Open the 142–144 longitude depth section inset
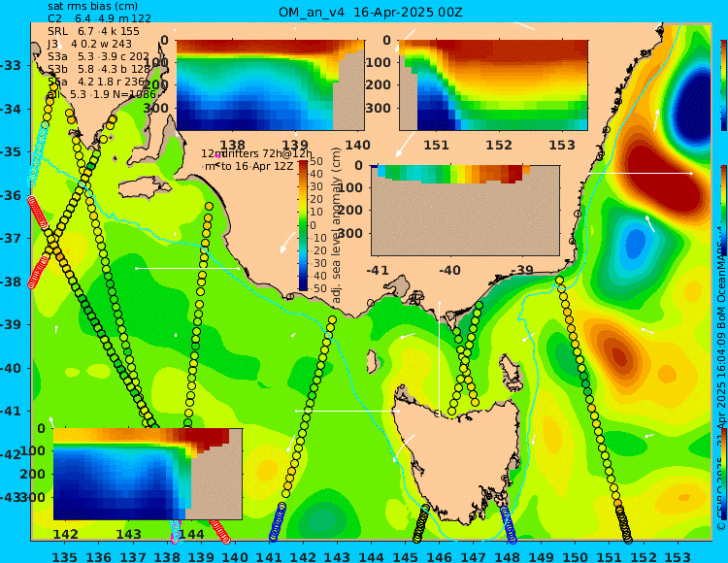 (x=148, y=474)
